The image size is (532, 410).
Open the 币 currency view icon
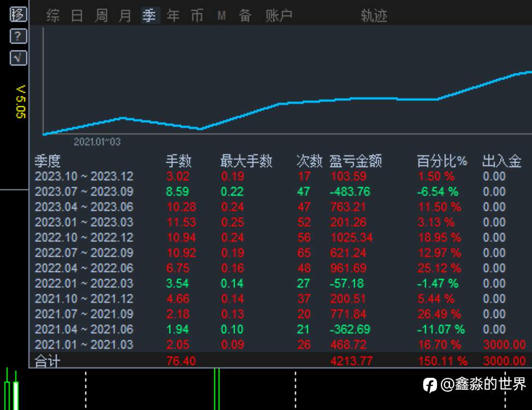[197, 15]
